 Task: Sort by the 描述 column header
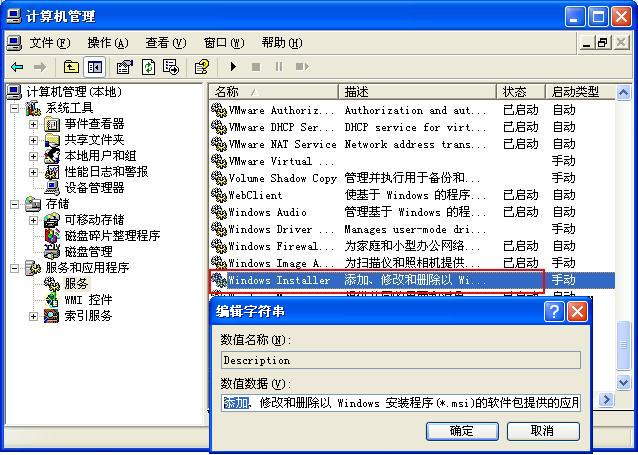[x=417, y=92]
